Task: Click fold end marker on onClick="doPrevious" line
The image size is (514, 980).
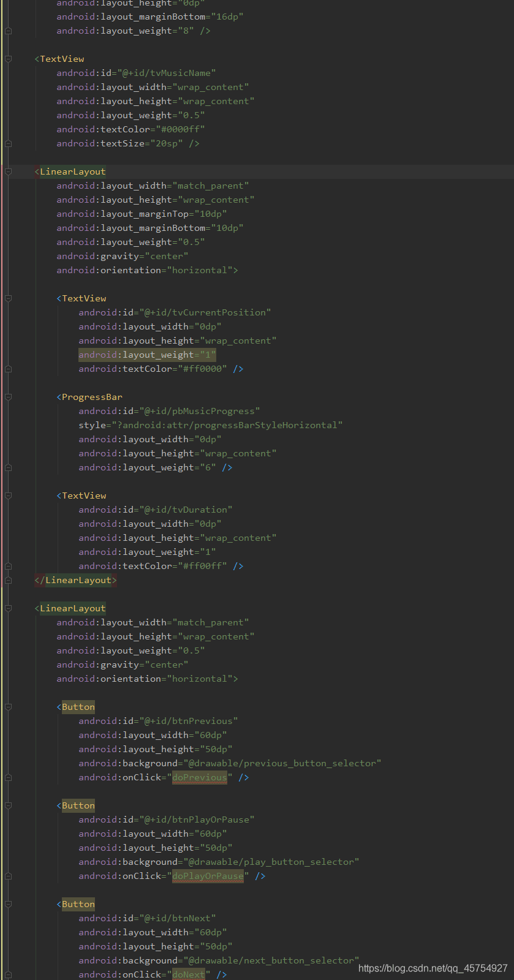Action: pyautogui.click(x=8, y=777)
